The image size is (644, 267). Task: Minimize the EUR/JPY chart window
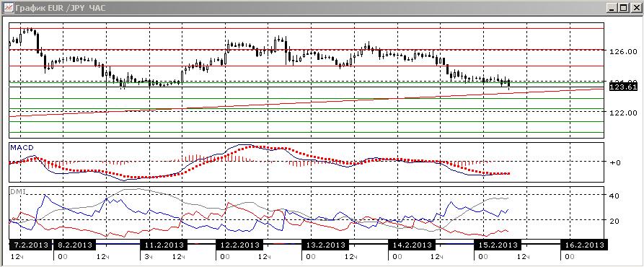click(613, 8)
